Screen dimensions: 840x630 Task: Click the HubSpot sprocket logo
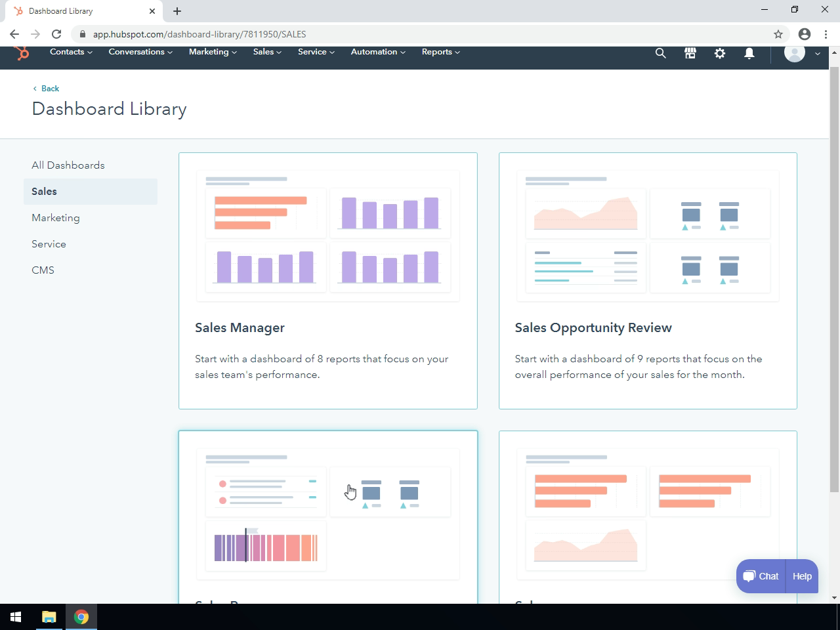click(22, 53)
